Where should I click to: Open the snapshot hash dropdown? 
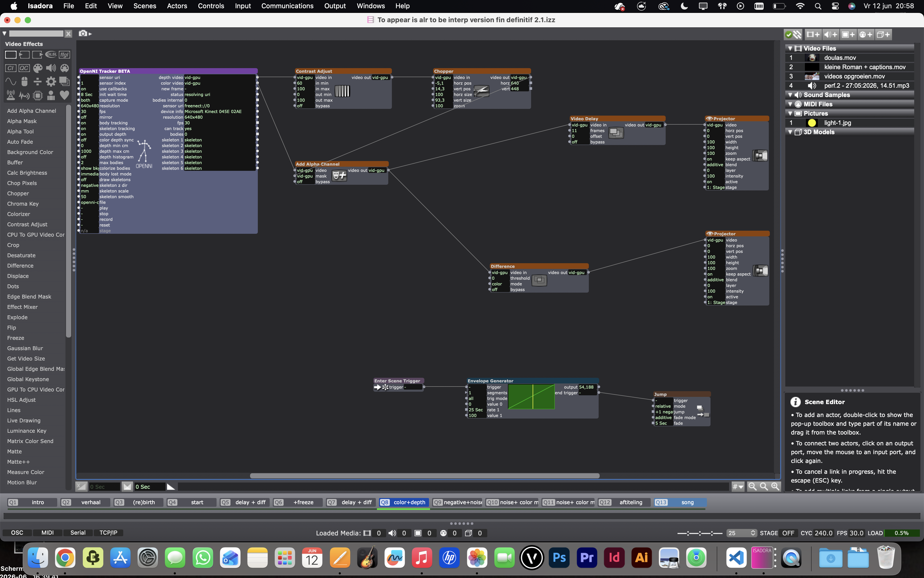click(738, 487)
